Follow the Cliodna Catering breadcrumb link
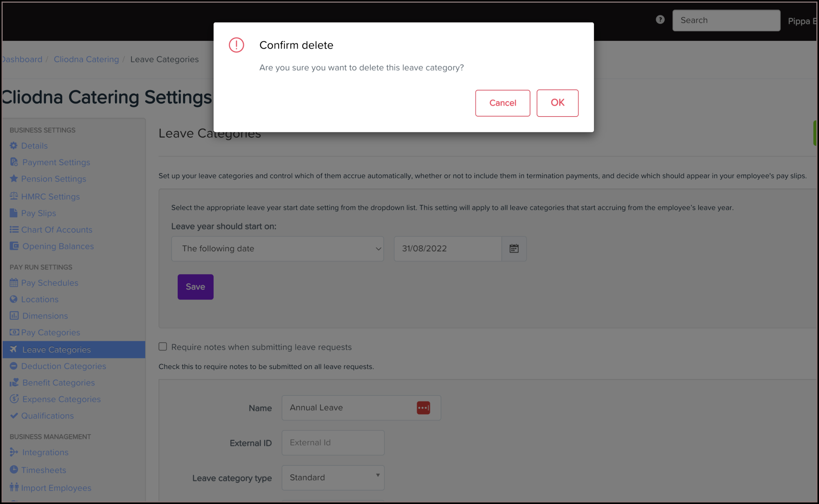This screenshot has height=504, width=819. click(86, 59)
